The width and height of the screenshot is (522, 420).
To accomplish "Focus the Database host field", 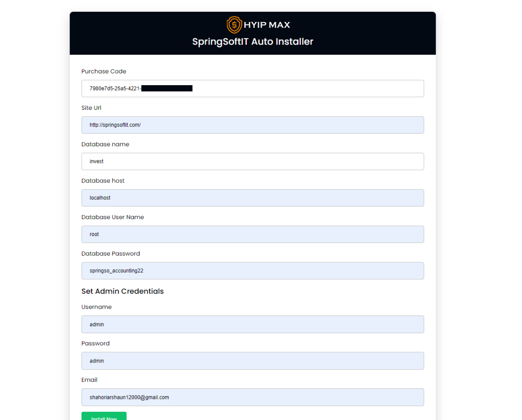I will (x=253, y=198).
